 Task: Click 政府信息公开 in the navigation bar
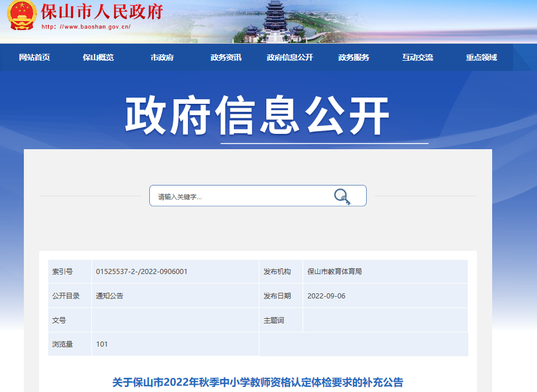(x=290, y=58)
